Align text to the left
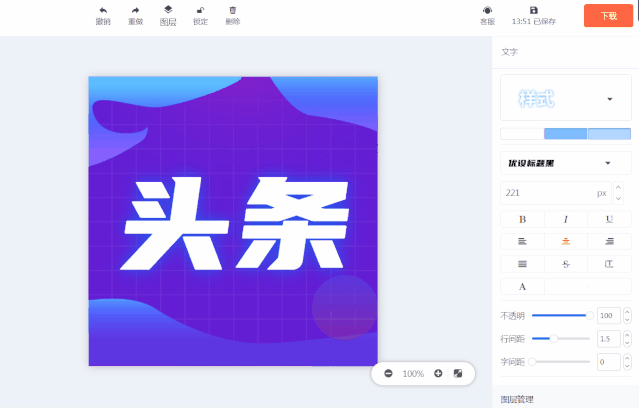This screenshot has width=639, height=408. [x=522, y=241]
